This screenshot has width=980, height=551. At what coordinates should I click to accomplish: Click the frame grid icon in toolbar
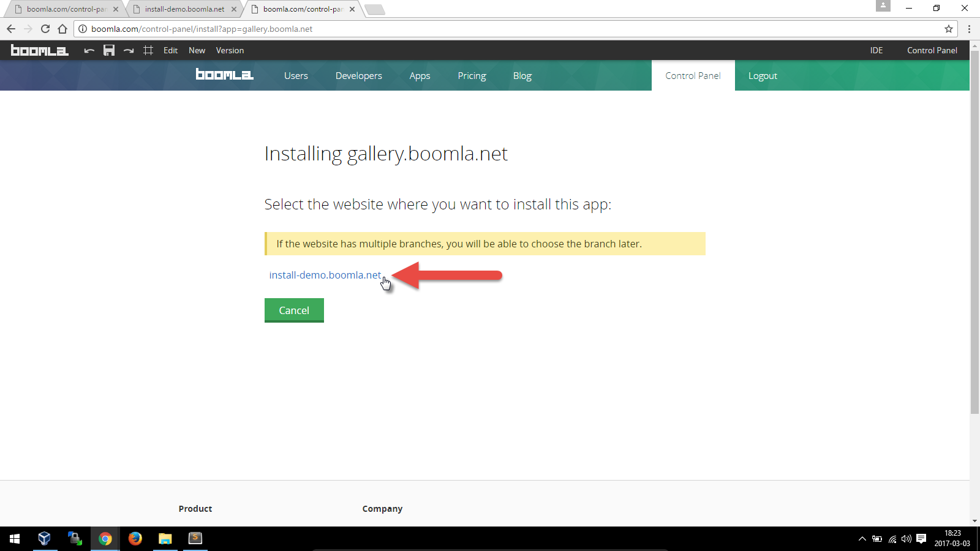148,50
